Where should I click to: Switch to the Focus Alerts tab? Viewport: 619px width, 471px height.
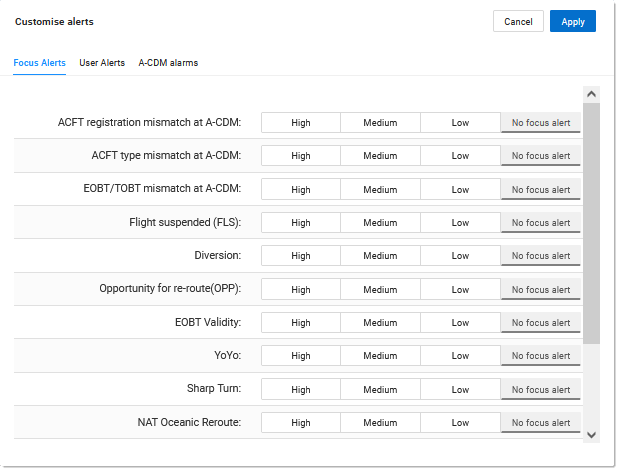(39, 63)
